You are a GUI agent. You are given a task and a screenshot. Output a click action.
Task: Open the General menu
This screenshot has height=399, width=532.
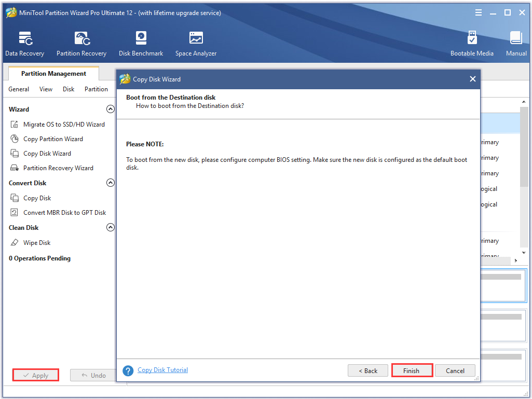(19, 89)
